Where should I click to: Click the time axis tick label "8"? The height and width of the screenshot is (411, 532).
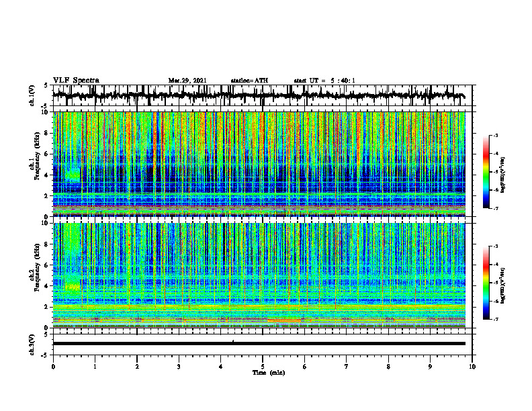388,367
